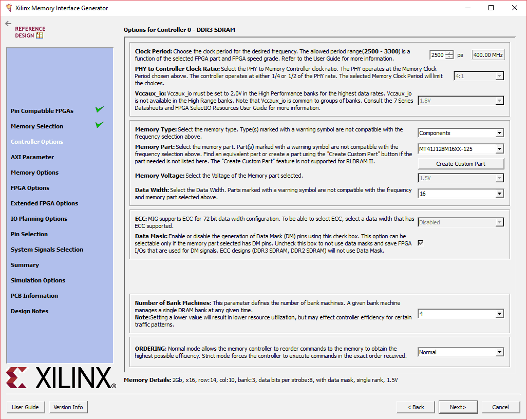The height and width of the screenshot is (420, 527).
Task: Click the application icon in title bar
Action: (x=8, y=8)
